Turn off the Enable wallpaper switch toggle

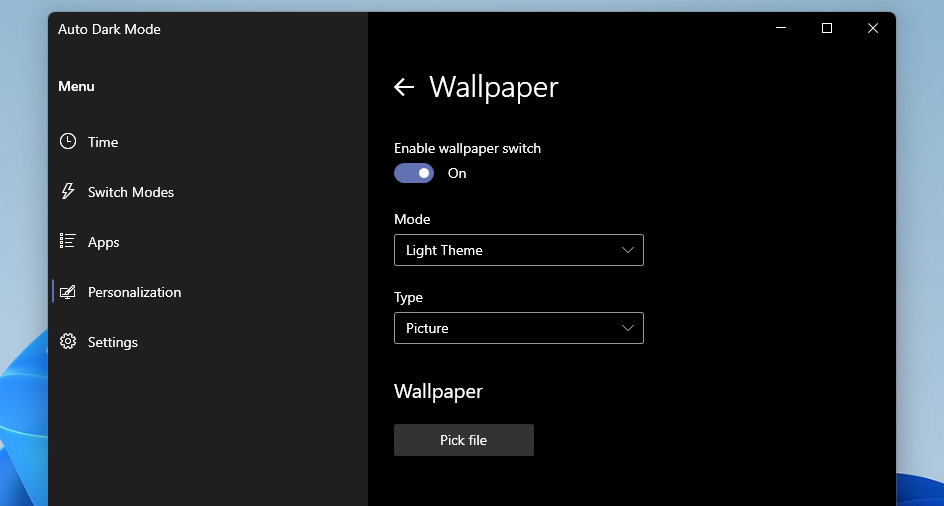(414, 173)
